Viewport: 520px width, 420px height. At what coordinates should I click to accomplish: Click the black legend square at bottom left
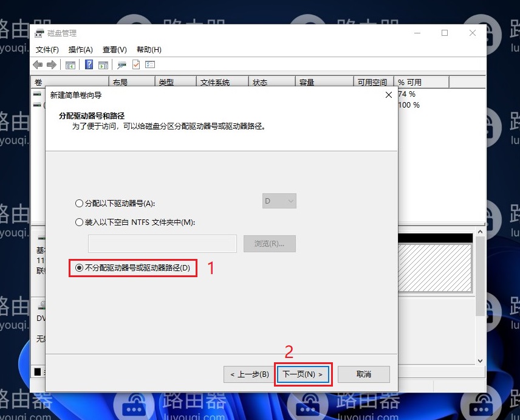point(38,372)
